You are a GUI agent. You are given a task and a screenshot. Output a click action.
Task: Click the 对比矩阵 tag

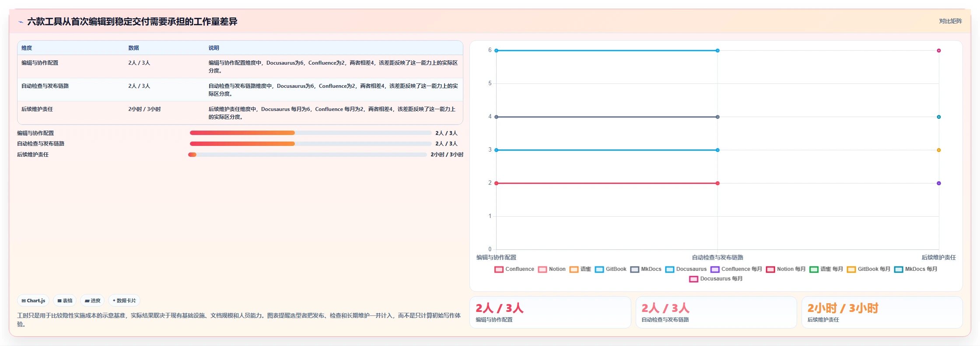(x=950, y=21)
